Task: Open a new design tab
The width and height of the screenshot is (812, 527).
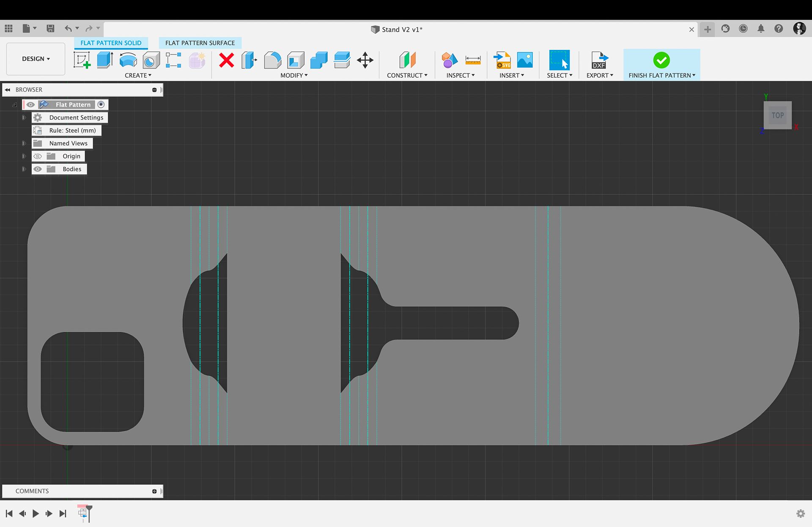Action: (x=707, y=29)
